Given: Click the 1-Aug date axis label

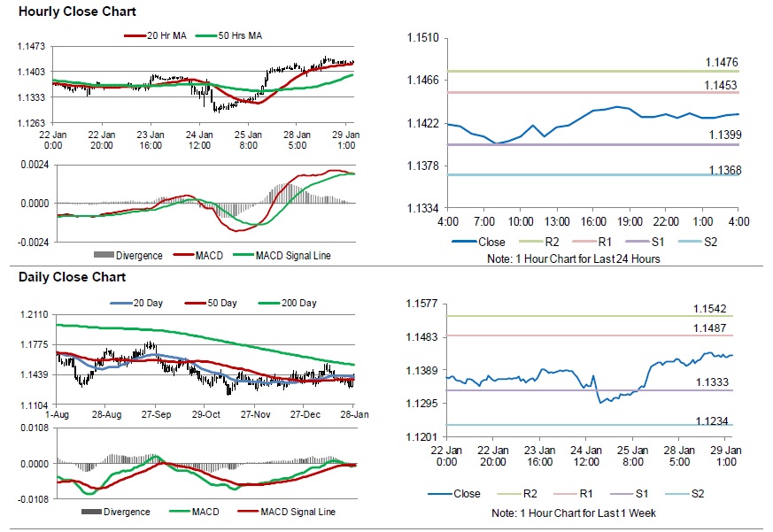Looking at the screenshot, I should [x=57, y=413].
